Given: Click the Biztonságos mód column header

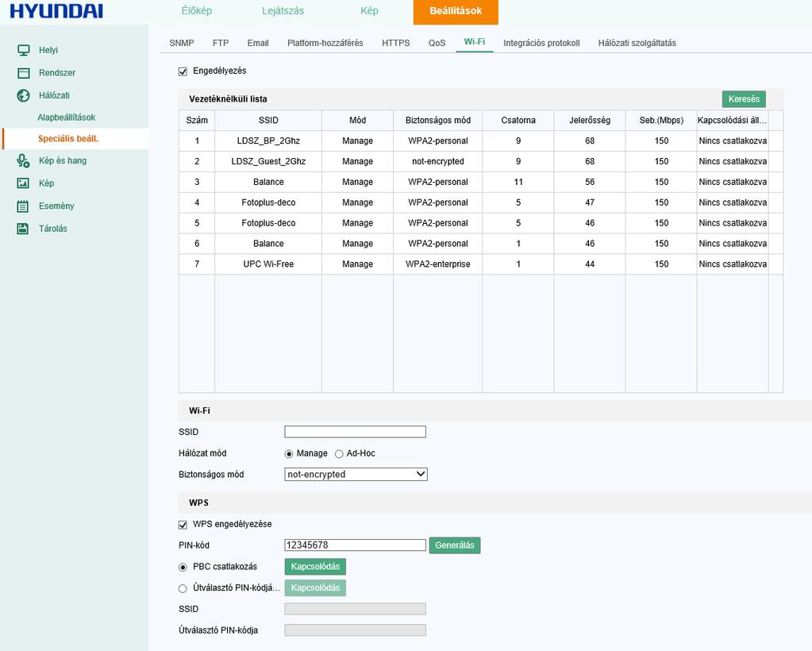Looking at the screenshot, I should coord(437,120).
